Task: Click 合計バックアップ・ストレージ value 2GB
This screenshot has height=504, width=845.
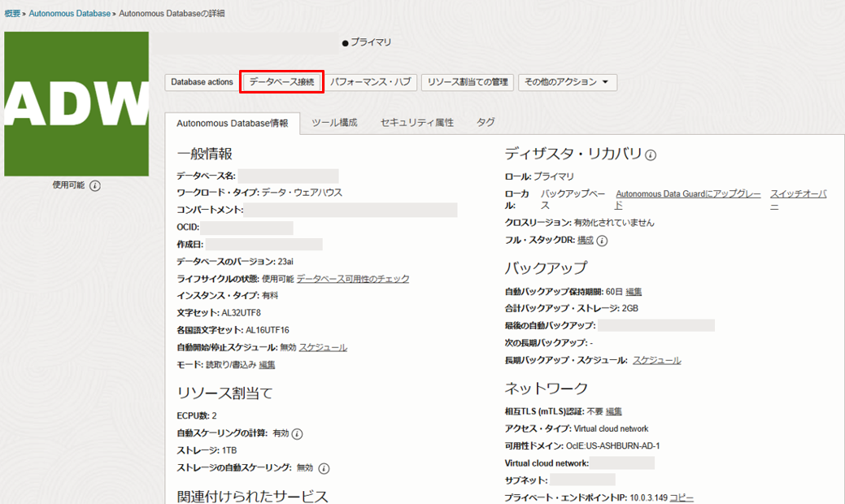Action: coord(630,309)
